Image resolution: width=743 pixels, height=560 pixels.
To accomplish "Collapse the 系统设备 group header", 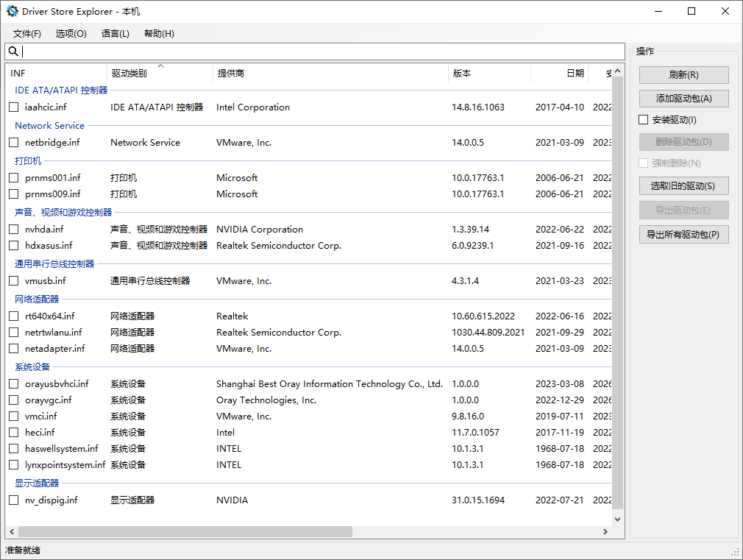I will [x=32, y=367].
